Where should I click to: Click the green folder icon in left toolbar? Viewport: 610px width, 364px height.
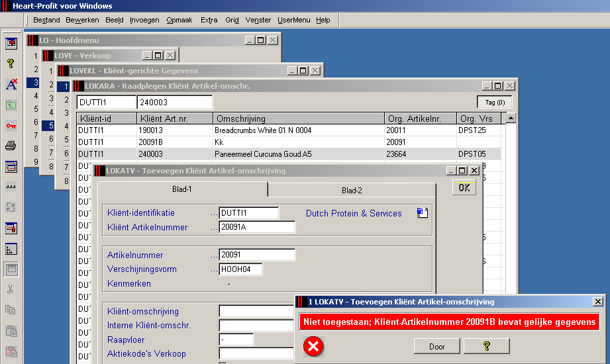[x=11, y=105]
